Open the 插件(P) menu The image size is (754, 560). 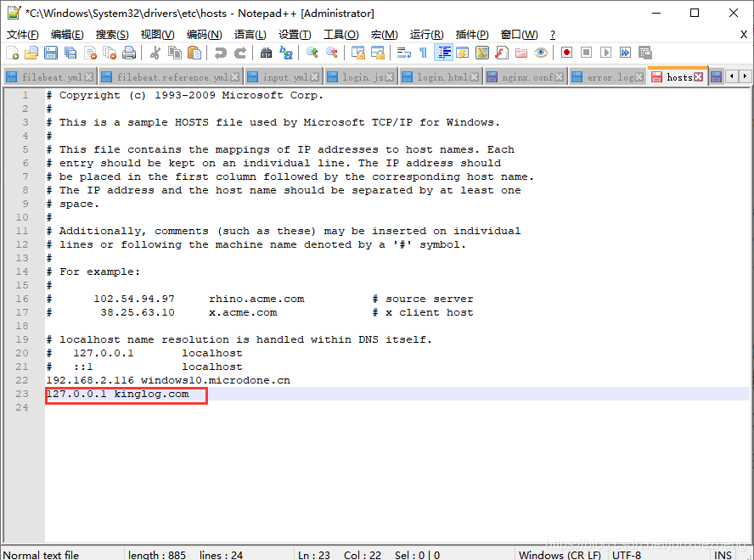click(x=472, y=35)
